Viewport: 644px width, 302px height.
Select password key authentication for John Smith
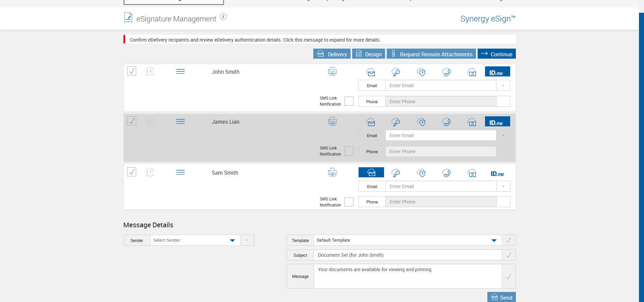[x=396, y=72]
